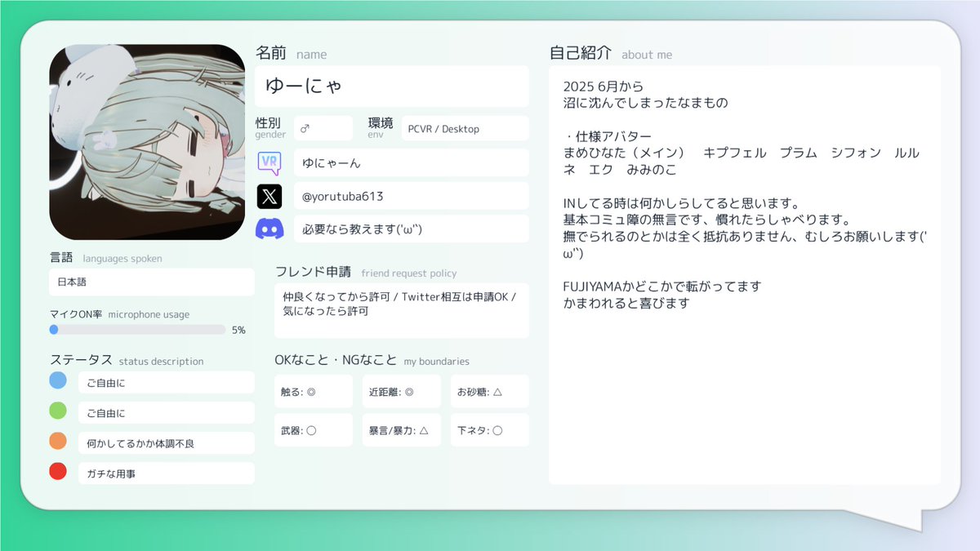Click the 名前 name label

[291, 53]
